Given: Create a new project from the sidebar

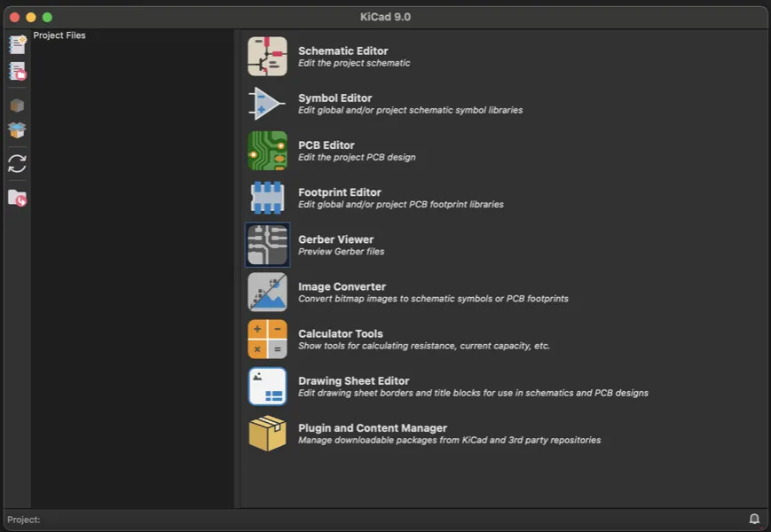Looking at the screenshot, I should [x=15, y=43].
